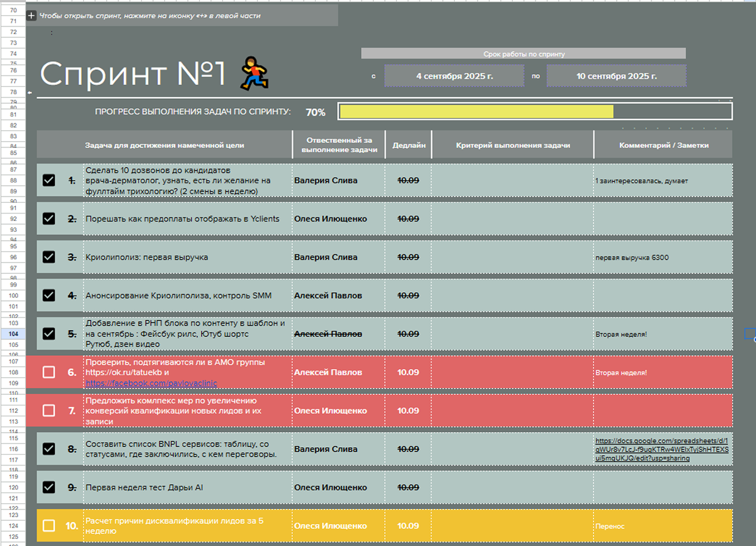
Task: Click the 70% progress value
Action: coord(316,112)
